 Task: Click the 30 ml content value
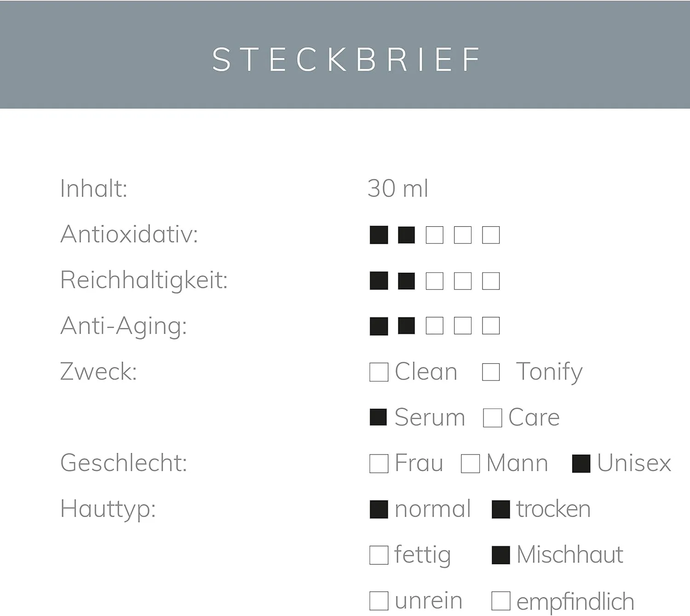[398, 189]
